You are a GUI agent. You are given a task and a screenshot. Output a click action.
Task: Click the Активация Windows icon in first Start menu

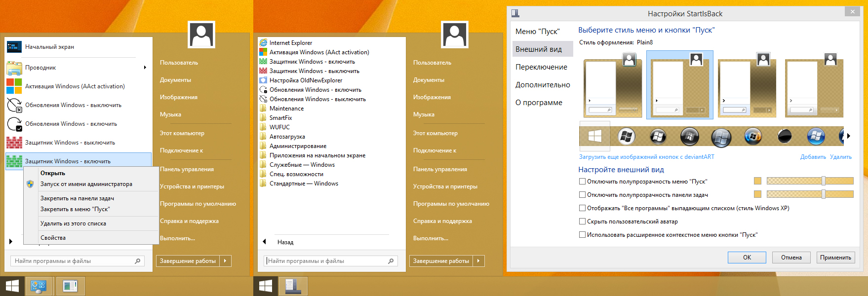click(x=14, y=86)
